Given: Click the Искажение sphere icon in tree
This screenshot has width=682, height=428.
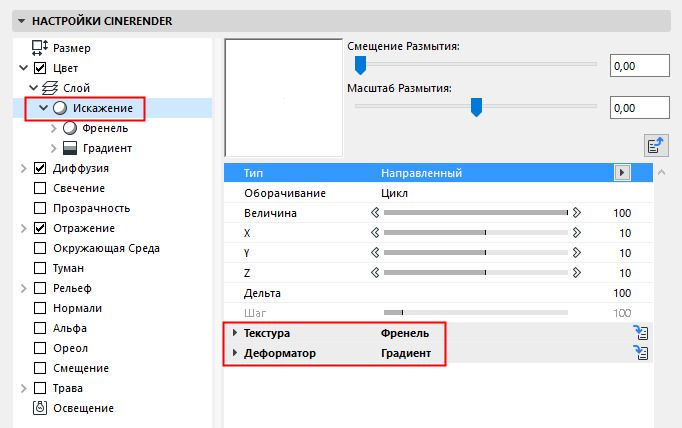Looking at the screenshot, I should coord(60,108).
